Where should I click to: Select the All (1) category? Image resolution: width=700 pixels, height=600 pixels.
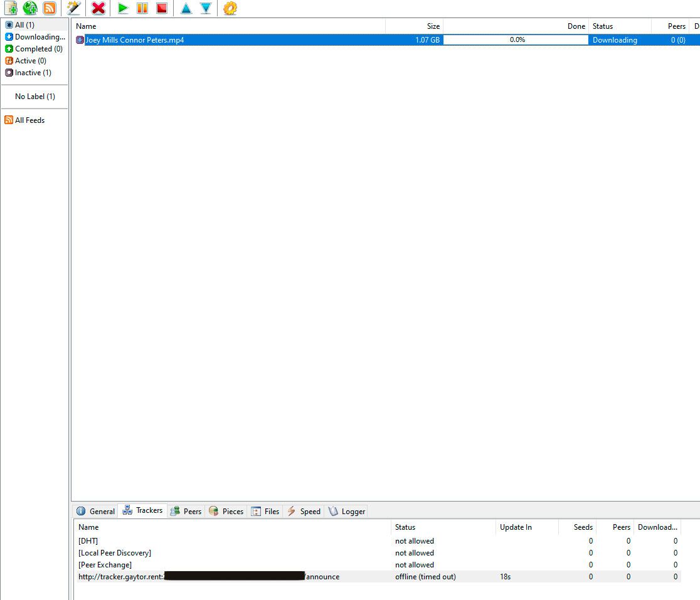35,25
